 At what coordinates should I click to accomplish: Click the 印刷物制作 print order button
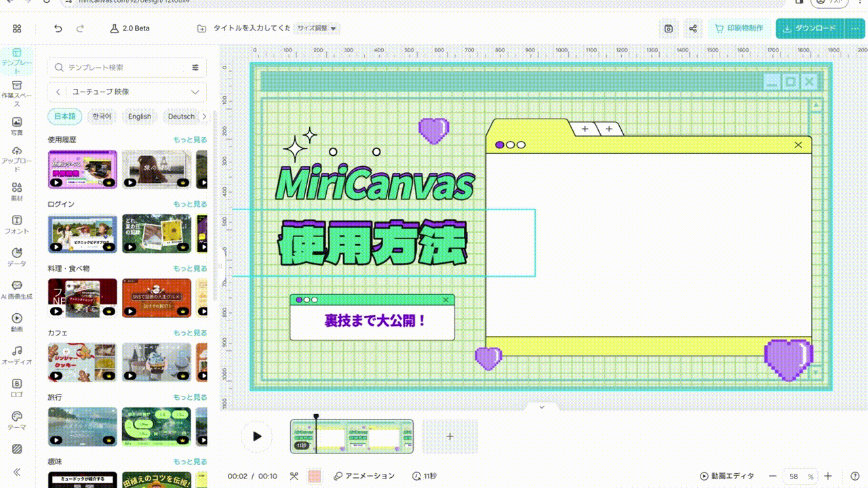tap(739, 28)
